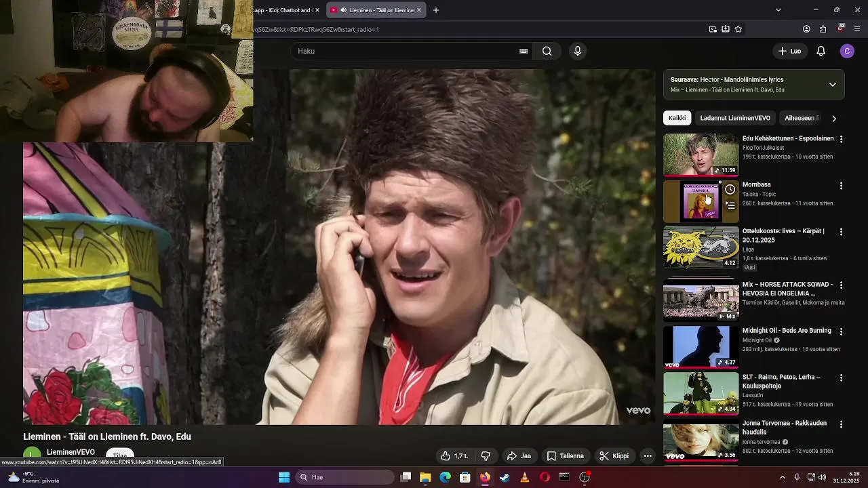The image size is (868, 488).
Task: Open Mombasa video title
Action: (x=756, y=184)
